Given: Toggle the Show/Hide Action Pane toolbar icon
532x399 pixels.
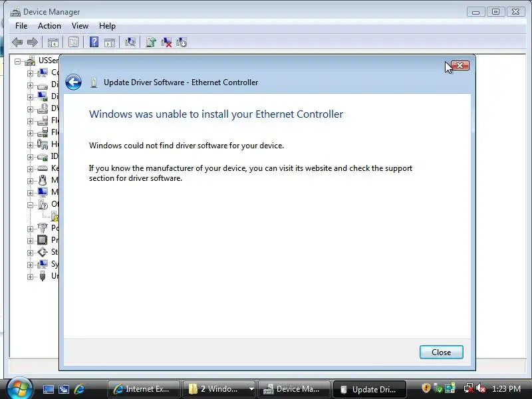Looking at the screenshot, I should click(110, 43).
